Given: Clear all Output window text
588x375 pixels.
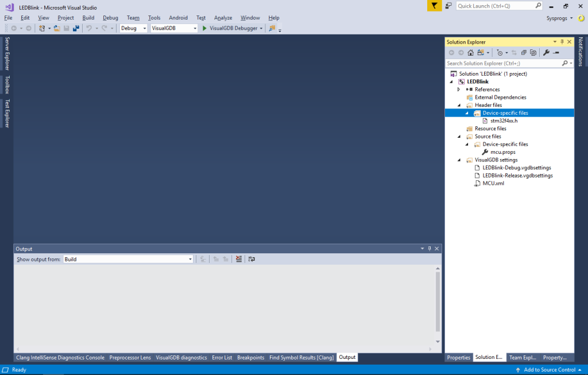Looking at the screenshot, I should click(x=238, y=259).
